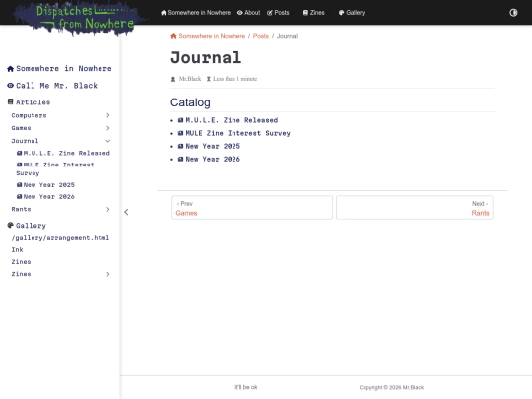
Task: Go to next page Rants
Action: point(415,208)
